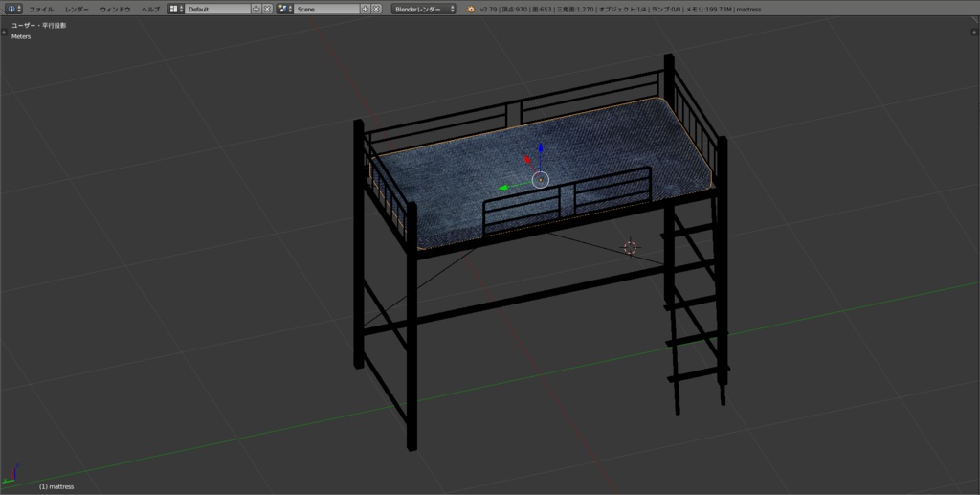Open the ウィンドウ menu
Image resolution: width=980 pixels, height=495 pixels.
tap(115, 10)
